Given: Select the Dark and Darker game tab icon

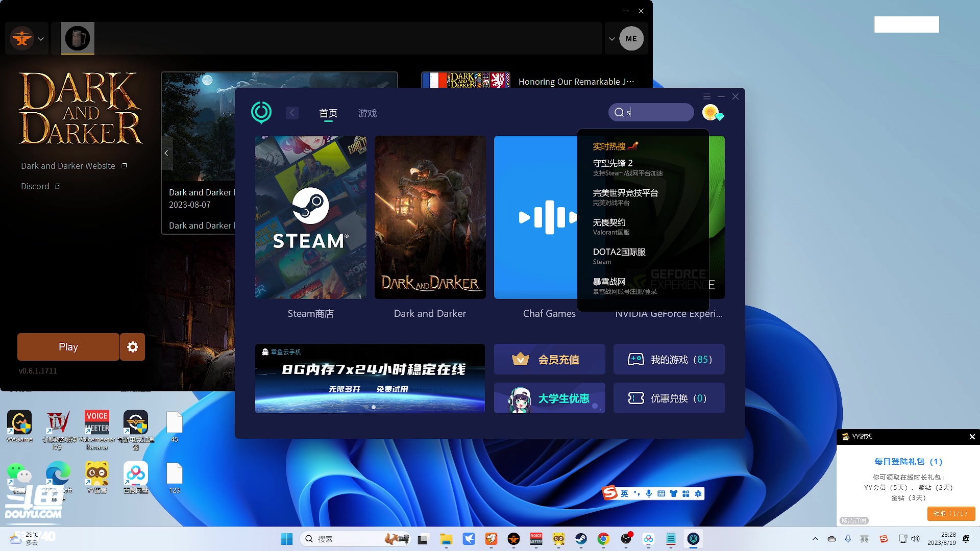Looking at the screenshot, I should 78,38.
